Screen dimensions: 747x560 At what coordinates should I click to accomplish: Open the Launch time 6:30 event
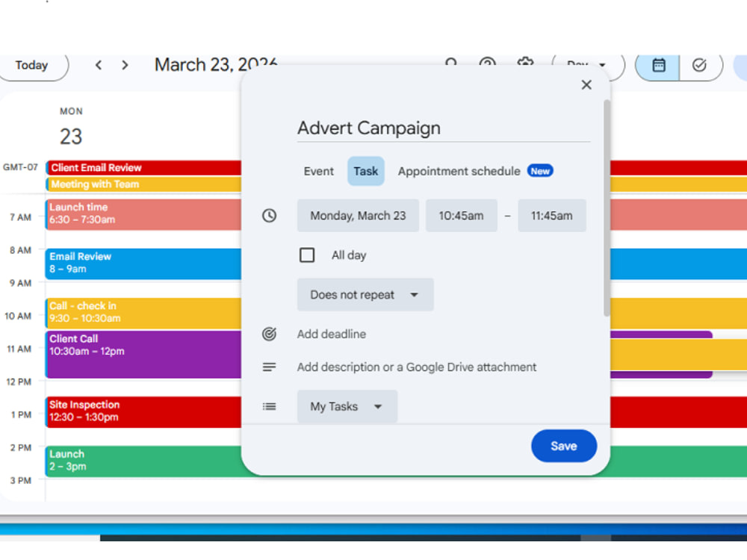pos(144,214)
